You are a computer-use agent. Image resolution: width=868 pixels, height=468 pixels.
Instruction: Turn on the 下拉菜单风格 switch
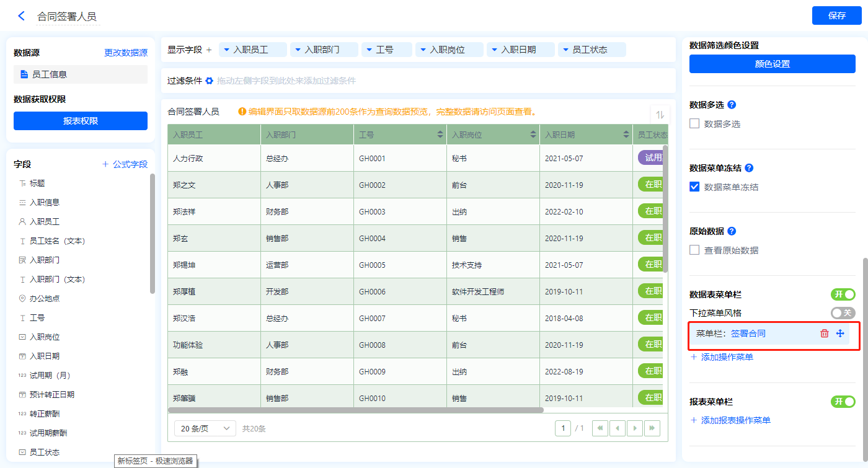click(843, 313)
